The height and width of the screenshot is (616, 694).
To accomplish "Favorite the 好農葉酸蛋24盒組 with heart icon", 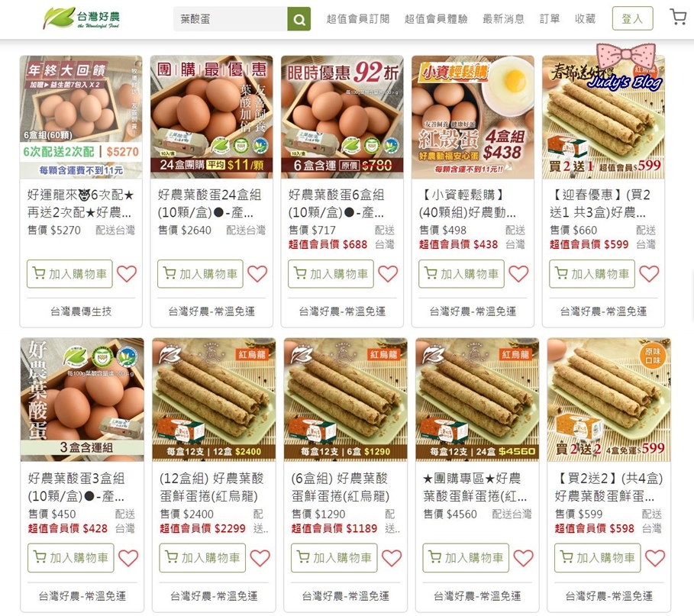I will 257,274.
